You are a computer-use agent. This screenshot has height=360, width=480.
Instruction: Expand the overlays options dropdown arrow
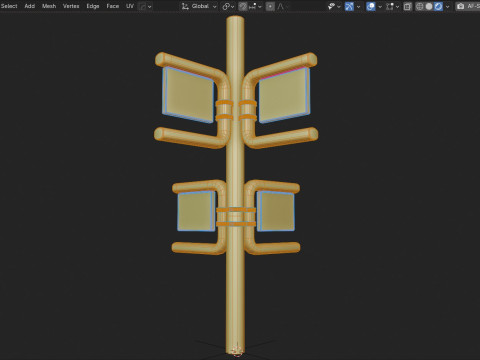380,6
